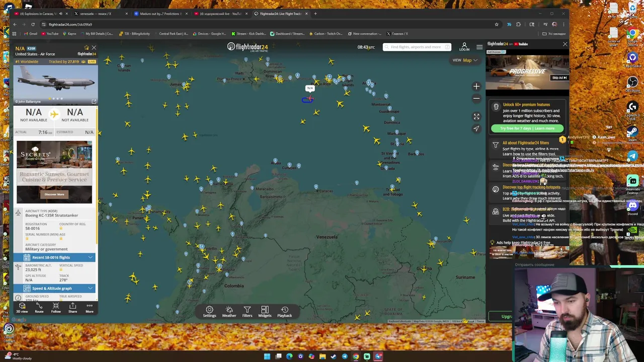Screen dimensions: 644x362
Task: Add flight to bookmarks icon in panel header
Action: [87, 48]
